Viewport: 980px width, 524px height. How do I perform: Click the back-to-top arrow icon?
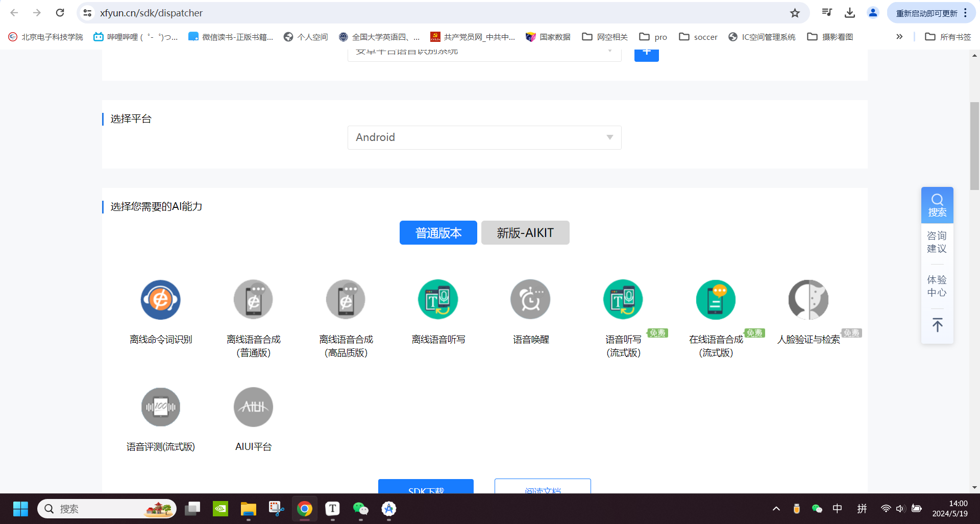(937, 325)
